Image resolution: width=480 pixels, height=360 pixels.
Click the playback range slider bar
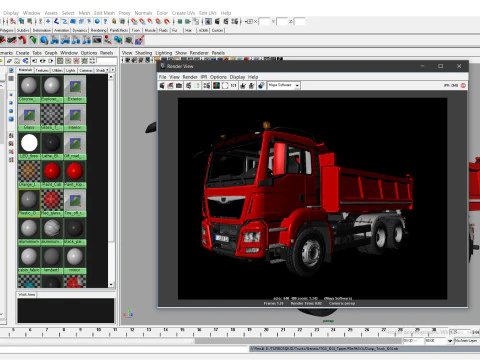coord(298,341)
